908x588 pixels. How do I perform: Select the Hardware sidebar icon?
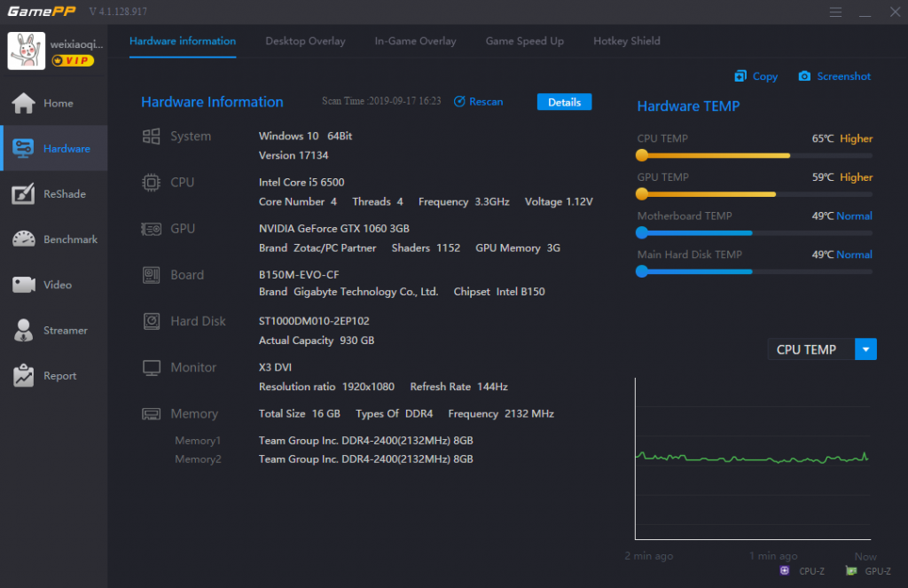(23, 148)
